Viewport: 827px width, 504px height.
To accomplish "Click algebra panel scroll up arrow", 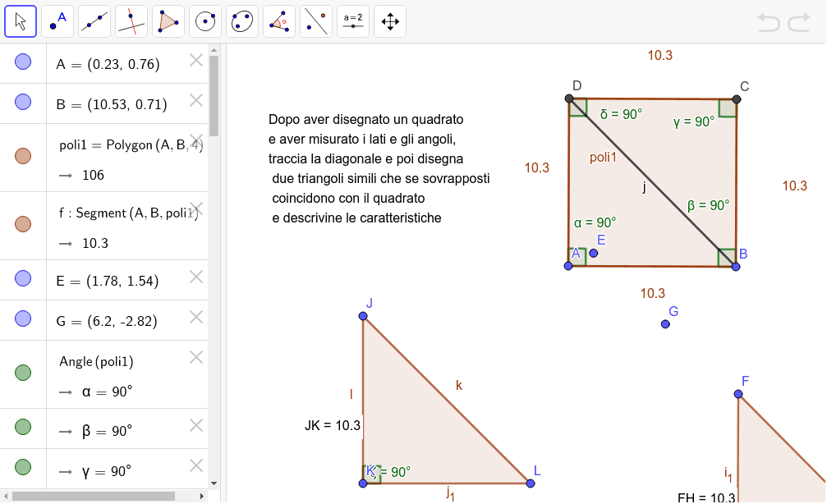I will tap(214, 50).
